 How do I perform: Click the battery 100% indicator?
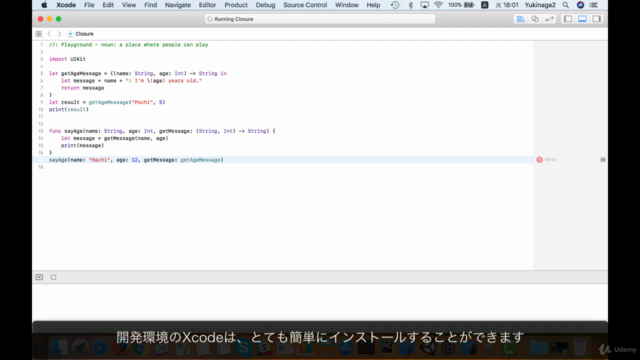pos(461,5)
